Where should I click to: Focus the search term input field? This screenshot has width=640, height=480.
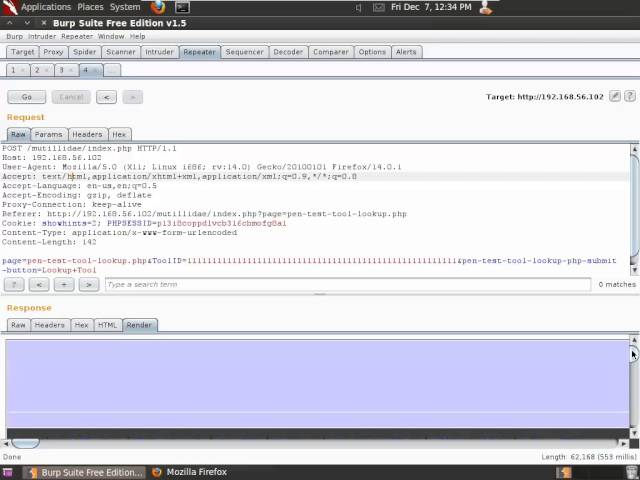pos(348,284)
